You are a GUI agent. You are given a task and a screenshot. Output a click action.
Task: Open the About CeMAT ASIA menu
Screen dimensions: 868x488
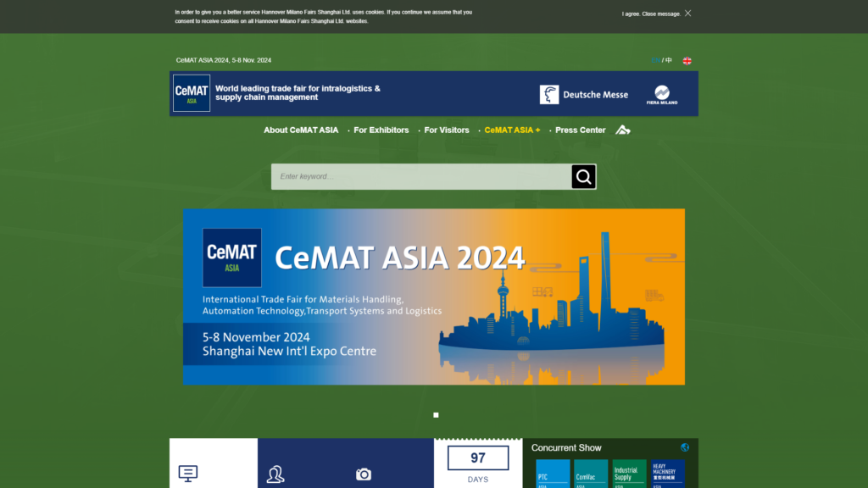[301, 130]
